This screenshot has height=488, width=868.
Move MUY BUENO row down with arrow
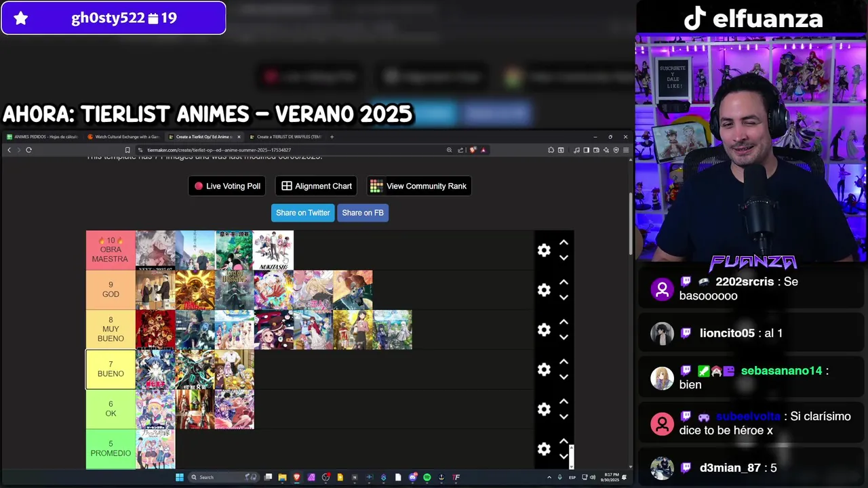tap(564, 337)
